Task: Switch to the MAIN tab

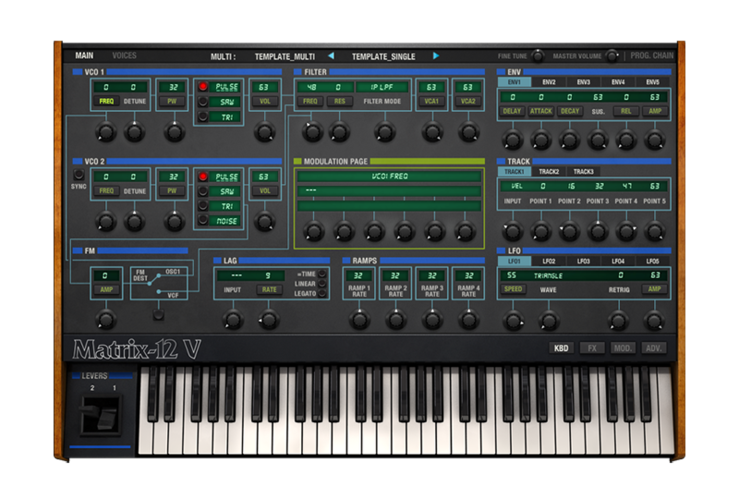Action: (84, 56)
